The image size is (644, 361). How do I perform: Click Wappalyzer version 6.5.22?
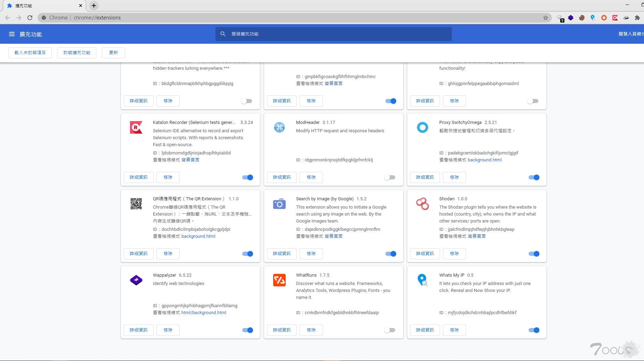[185, 275]
